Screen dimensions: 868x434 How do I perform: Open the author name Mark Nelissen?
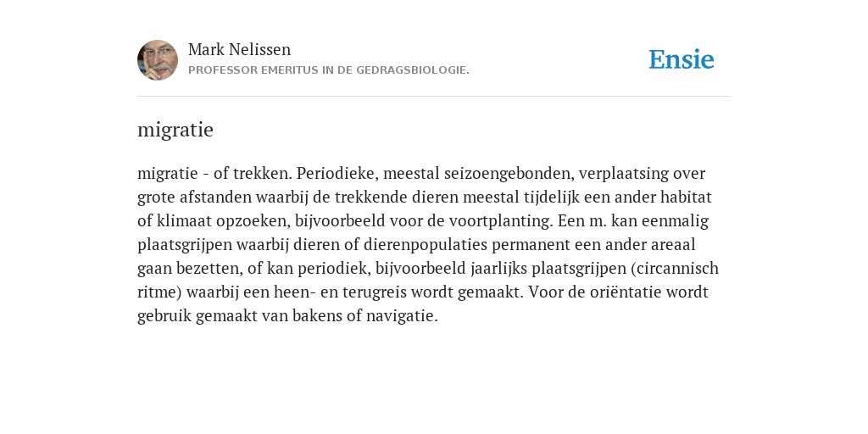point(239,50)
